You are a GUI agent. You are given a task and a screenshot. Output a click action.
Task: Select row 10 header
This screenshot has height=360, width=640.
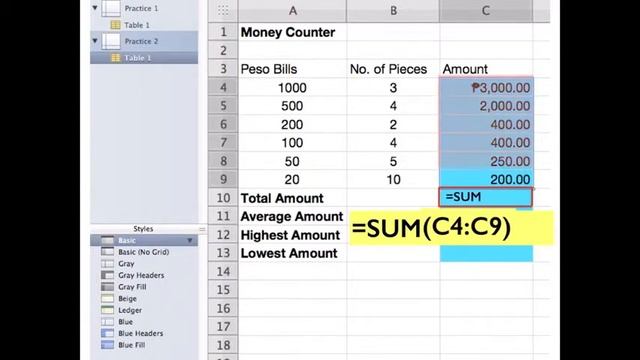pyautogui.click(x=223, y=198)
